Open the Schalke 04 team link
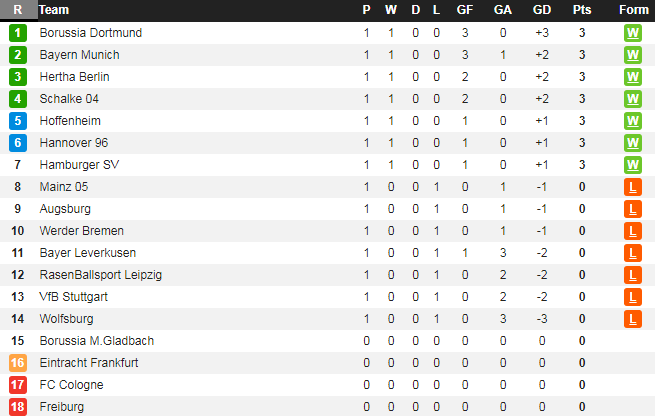 [69, 99]
